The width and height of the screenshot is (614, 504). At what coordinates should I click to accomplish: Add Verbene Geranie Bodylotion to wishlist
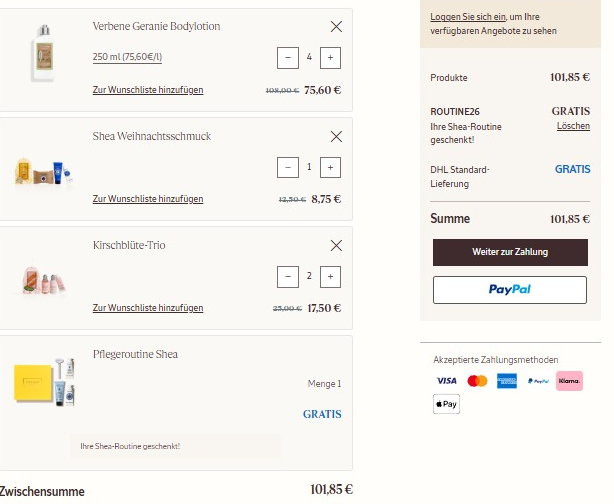[148, 90]
